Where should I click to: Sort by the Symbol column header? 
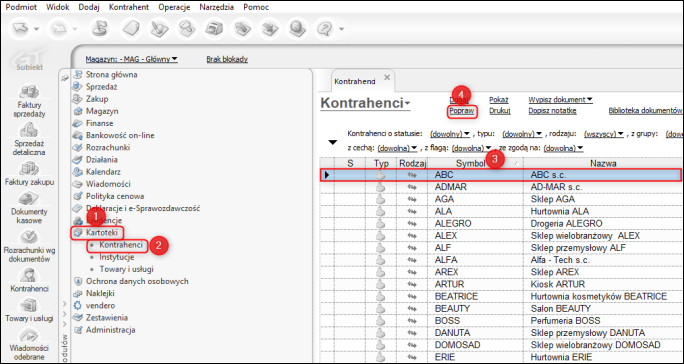click(x=474, y=163)
